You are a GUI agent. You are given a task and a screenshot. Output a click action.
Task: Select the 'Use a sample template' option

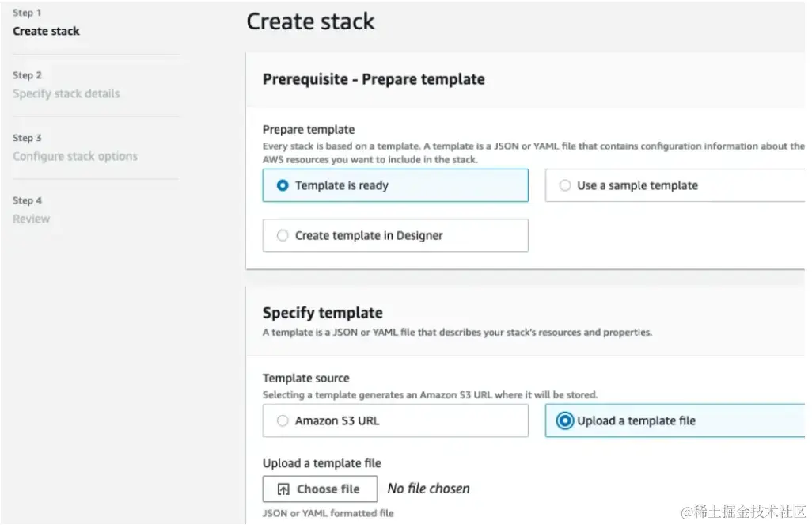tap(565, 185)
